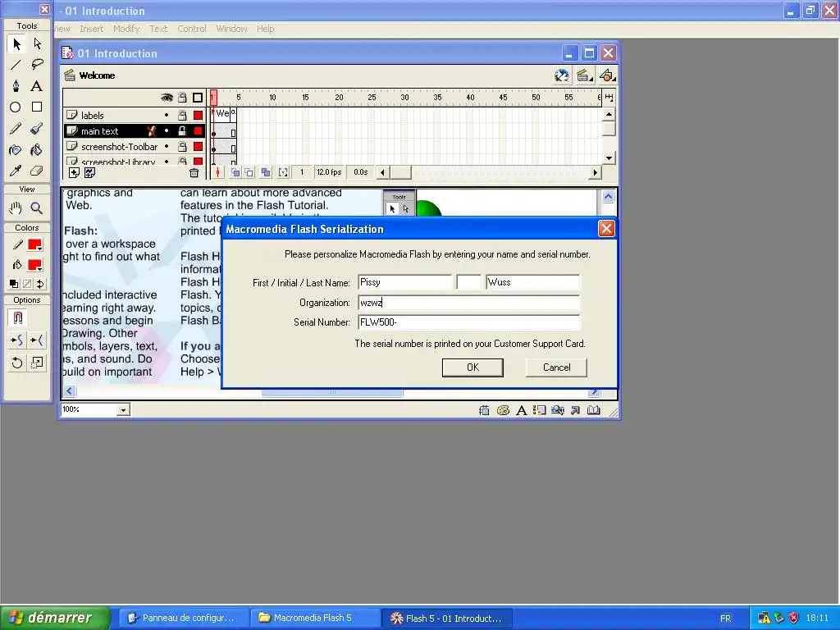Select the Rectangle tool
The width and height of the screenshot is (840, 630).
pyautogui.click(x=37, y=107)
